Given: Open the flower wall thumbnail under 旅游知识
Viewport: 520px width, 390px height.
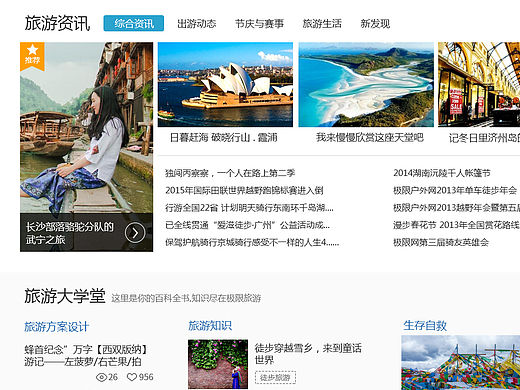Looking at the screenshot, I should coord(218,364).
